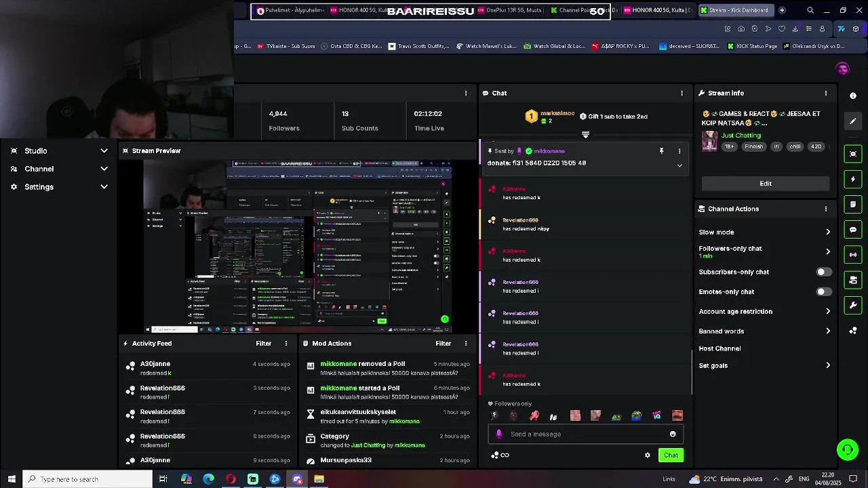
Task: Click the Mursunpaska33 mod action entry
Action: [387, 461]
